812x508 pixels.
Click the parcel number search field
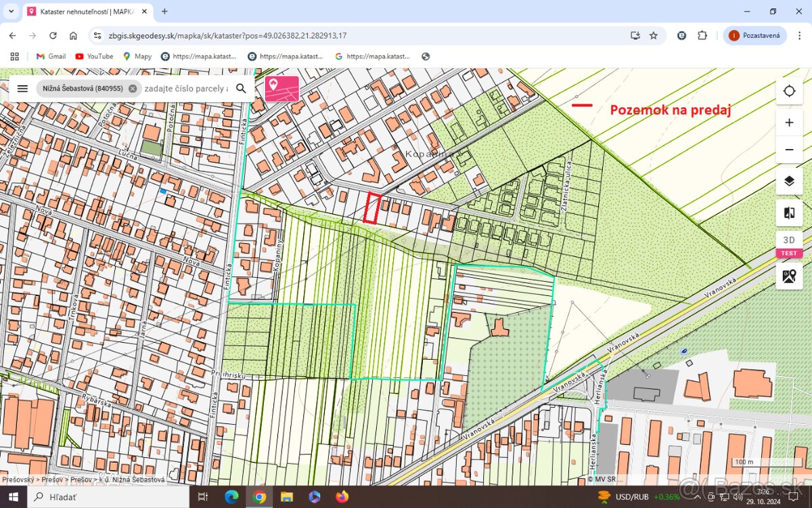pos(185,88)
